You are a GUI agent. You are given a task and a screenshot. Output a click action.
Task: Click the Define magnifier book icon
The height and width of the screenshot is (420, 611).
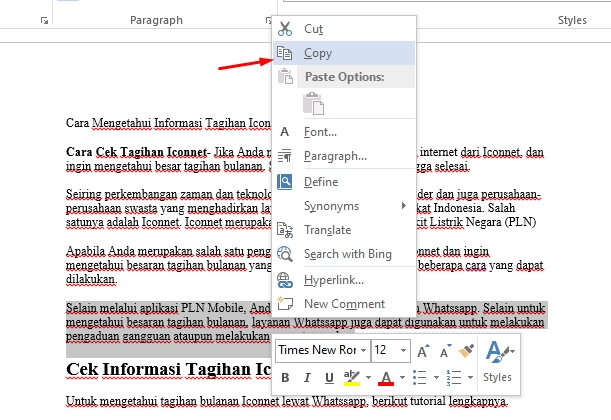pyautogui.click(x=284, y=182)
